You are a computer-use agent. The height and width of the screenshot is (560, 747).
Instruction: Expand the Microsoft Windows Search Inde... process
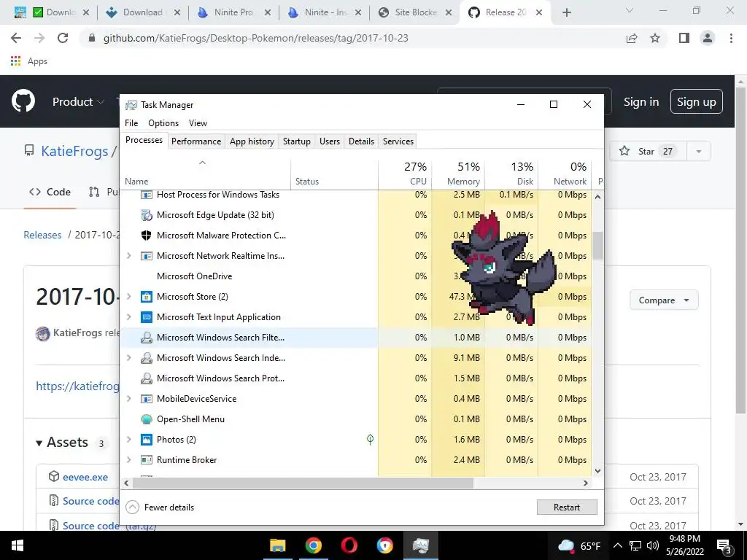pyautogui.click(x=128, y=357)
